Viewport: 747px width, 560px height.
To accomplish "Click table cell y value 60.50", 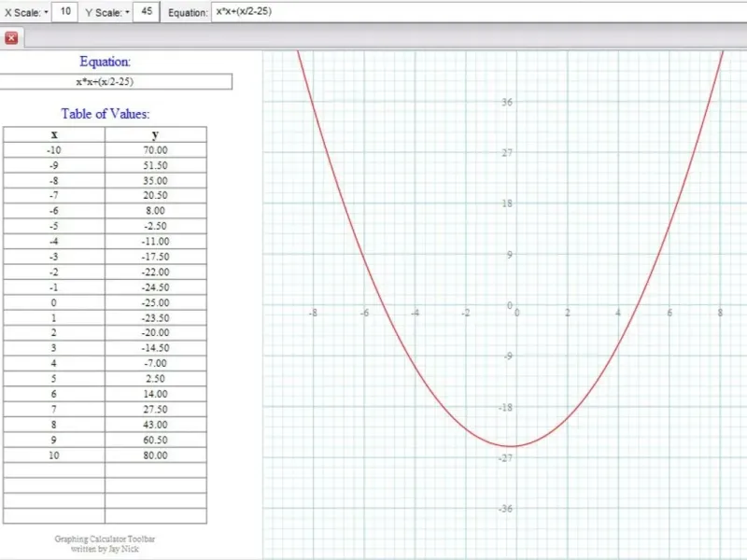I will 156,440.
